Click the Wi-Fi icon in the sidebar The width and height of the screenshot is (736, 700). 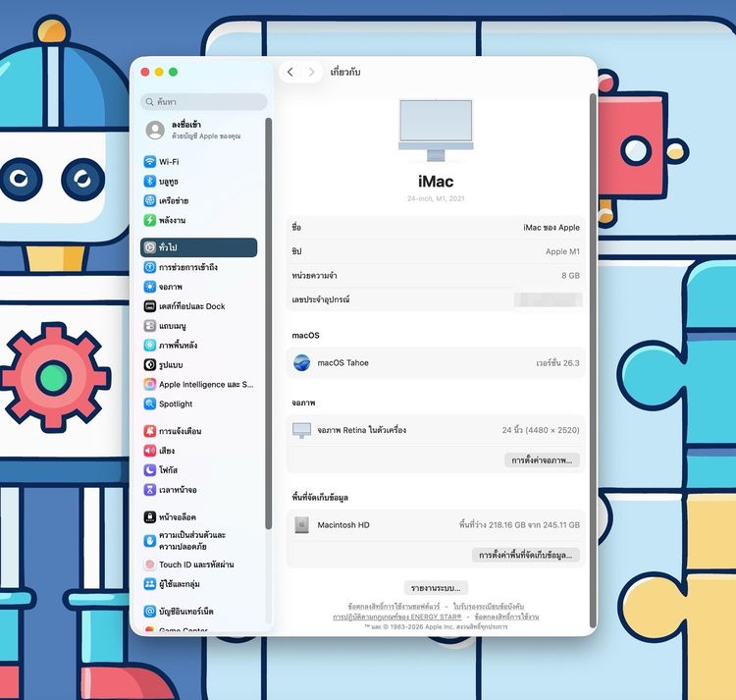click(x=150, y=162)
